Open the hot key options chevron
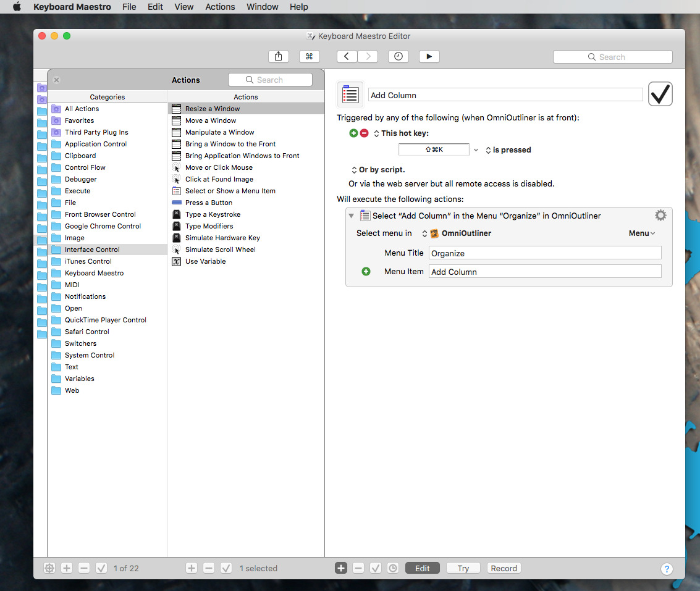700x591 pixels. tap(476, 150)
